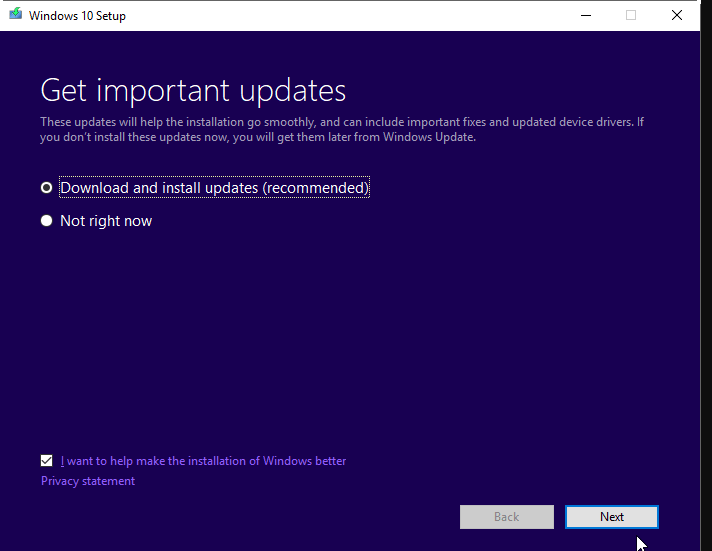Click the Next button
This screenshot has width=712, height=551.
(612, 517)
